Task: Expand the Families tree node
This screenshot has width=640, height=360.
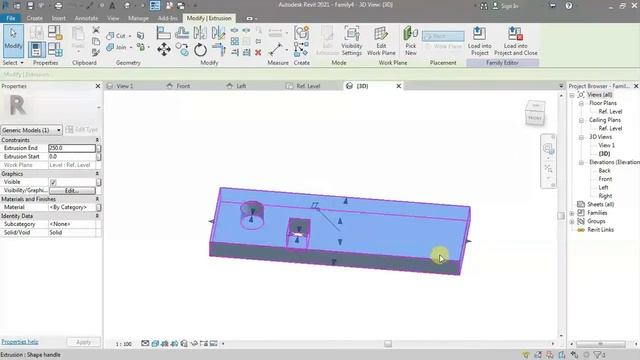Action: (x=572, y=213)
